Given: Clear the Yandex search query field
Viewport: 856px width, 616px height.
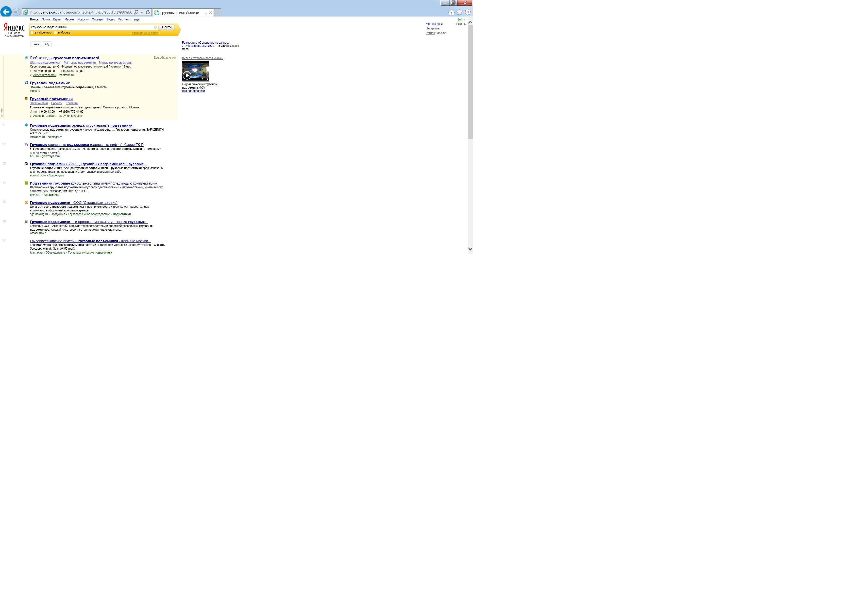Looking at the screenshot, I should [x=155, y=27].
